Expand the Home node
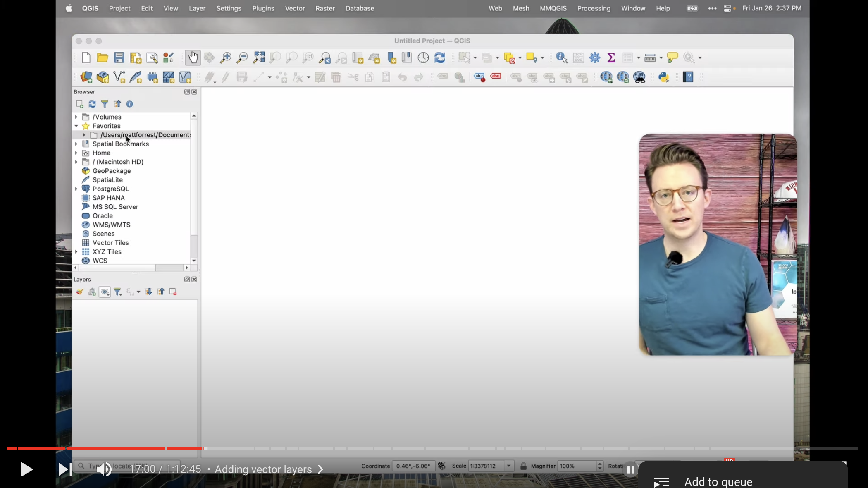This screenshot has width=868, height=488. pos(76,153)
